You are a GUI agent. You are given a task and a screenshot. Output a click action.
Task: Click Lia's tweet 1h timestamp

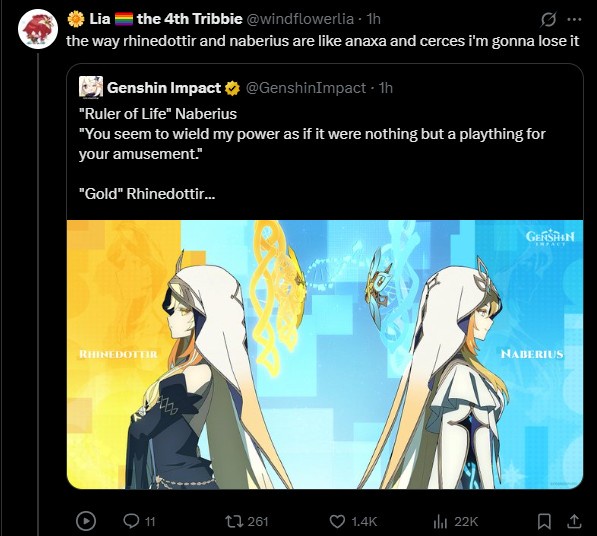point(373,19)
